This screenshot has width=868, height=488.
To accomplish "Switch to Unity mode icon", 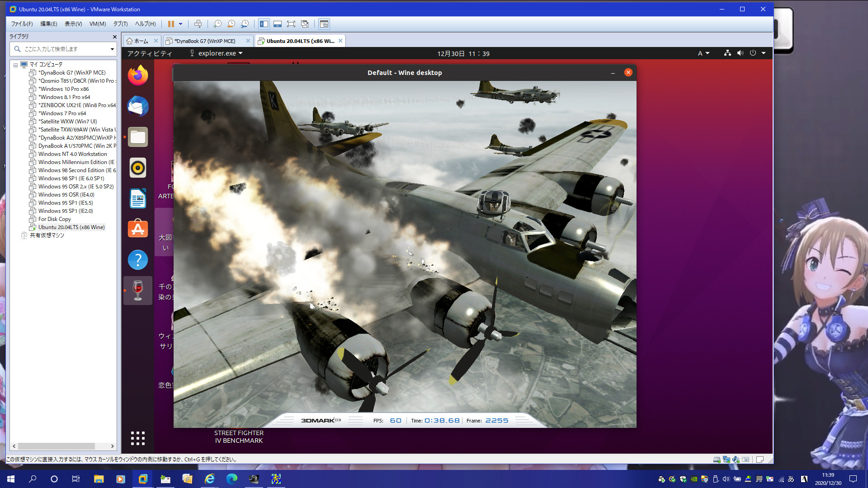I will 305,24.
